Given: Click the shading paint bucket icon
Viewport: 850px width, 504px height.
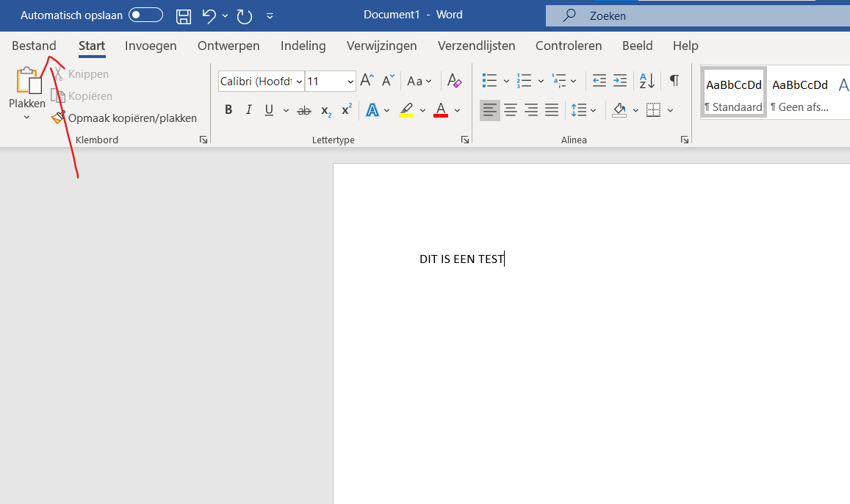Looking at the screenshot, I should click(619, 110).
